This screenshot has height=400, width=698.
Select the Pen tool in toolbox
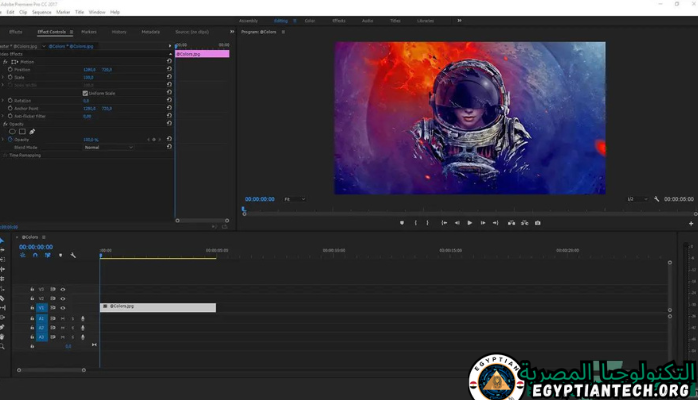pyautogui.click(x=2, y=327)
